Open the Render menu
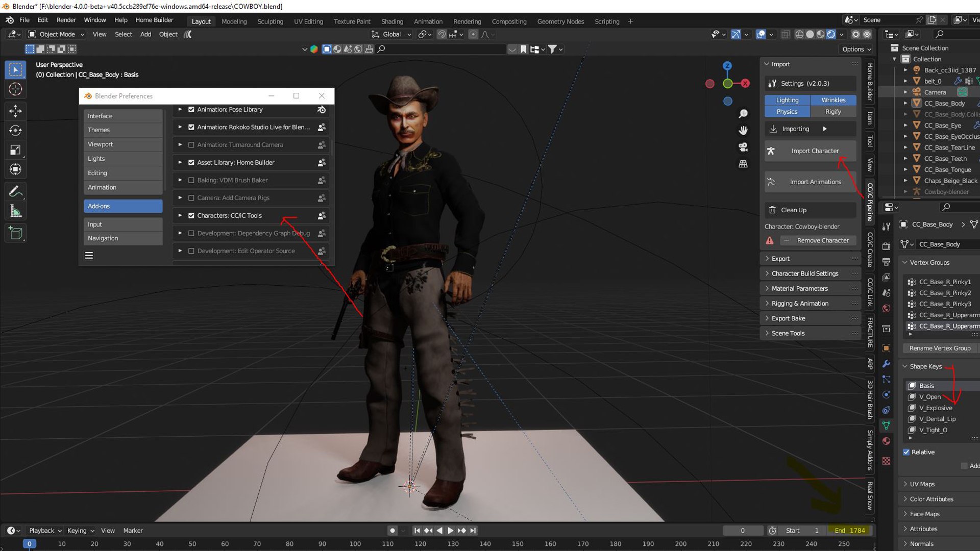The height and width of the screenshot is (551, 980). click(x=66, y=20)
